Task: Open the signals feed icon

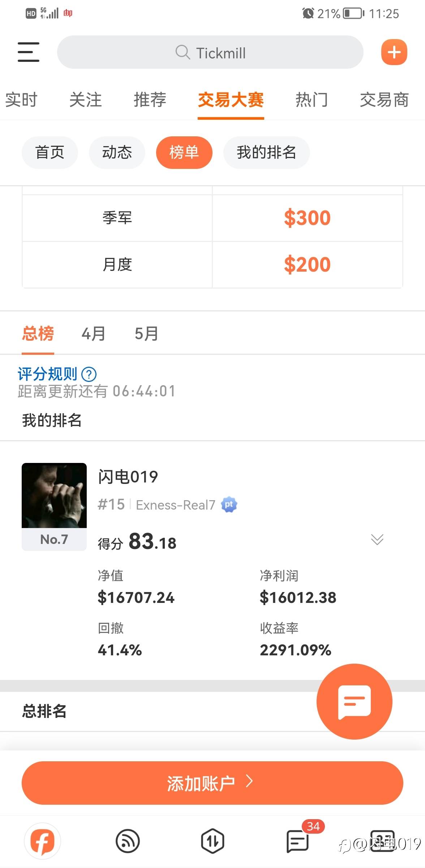Action: pos(128,841)
